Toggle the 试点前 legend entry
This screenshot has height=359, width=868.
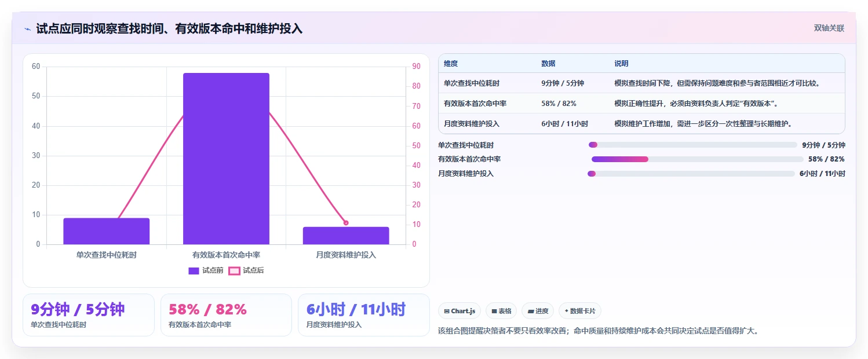pyautogui.click(x=206, y=270)
